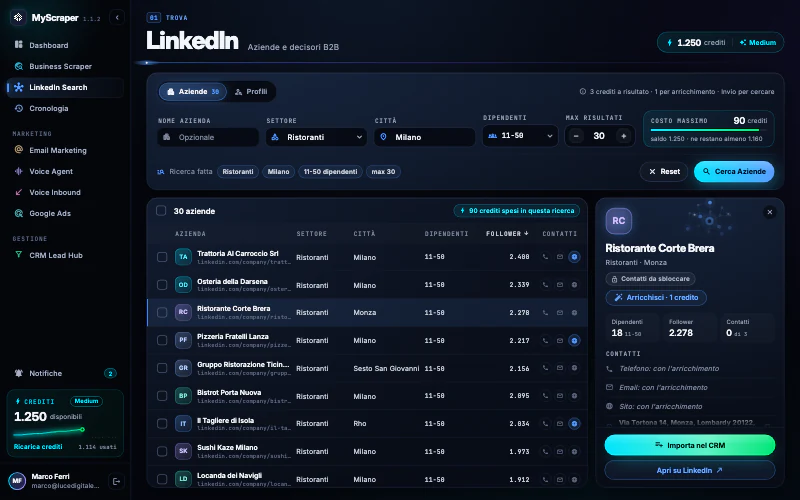This screenshot has width=800, height=500.
Task: Click the email icon in Trattoria Al Carroccio row
Action: [560, 257]
